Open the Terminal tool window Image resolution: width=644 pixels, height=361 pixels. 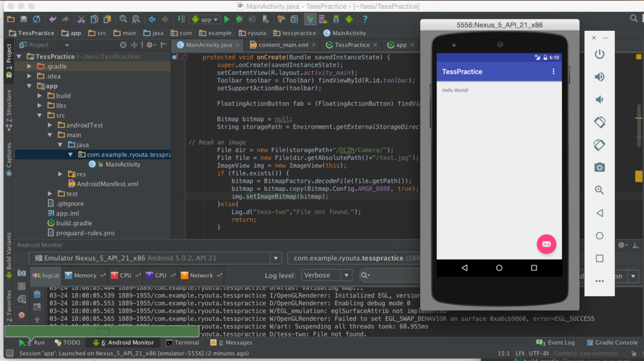point(183,343)
